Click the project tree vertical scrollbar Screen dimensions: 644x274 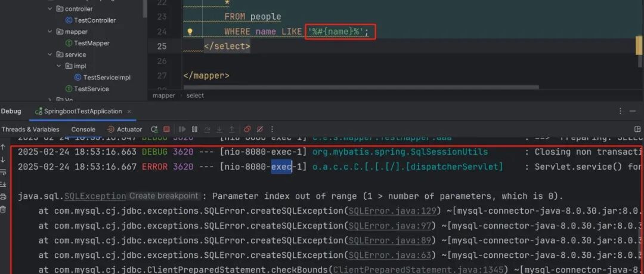[144, 8]
